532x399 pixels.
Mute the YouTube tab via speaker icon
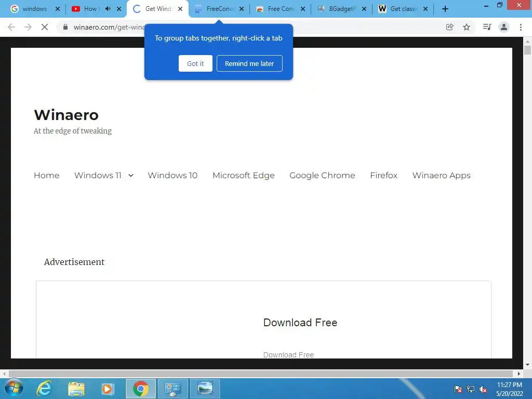(108, 9)
